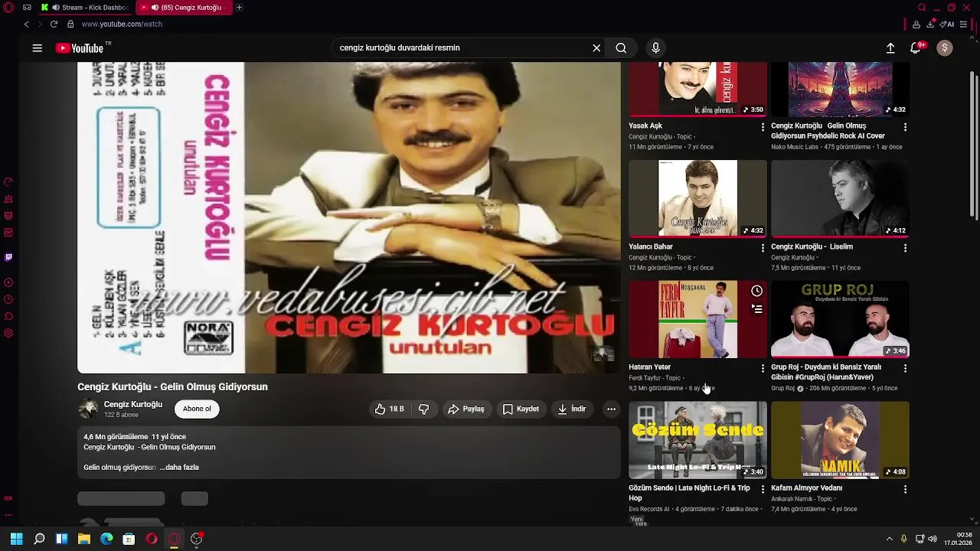Viewport: 980px width, 551px height.
Task: Open the options menu for Cengiz Kurtoğlu - Liselim
Action: [x=905, y=248]
